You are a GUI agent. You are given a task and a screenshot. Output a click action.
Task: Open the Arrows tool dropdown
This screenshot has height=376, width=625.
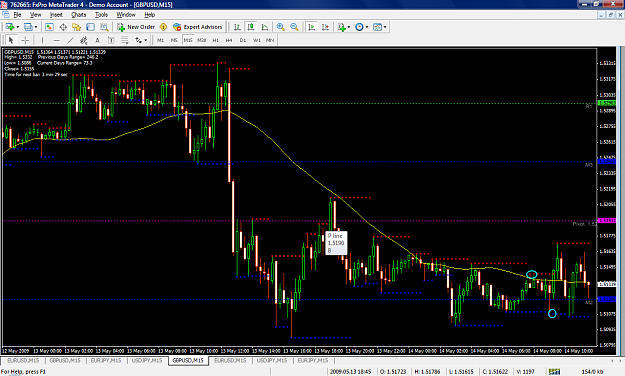tap(145, 40)
